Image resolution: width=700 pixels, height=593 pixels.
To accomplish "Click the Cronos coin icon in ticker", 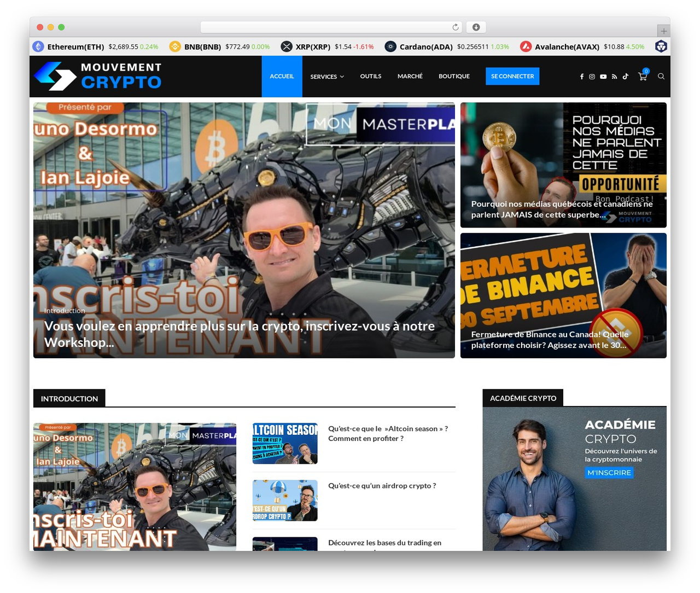I will pos(661,46).
